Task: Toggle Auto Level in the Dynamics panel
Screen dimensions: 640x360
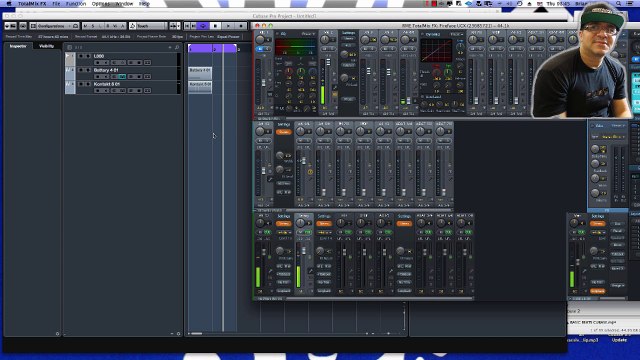Action: (x=423, y=97)
